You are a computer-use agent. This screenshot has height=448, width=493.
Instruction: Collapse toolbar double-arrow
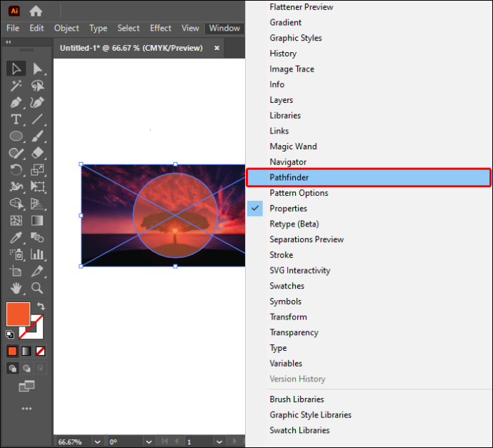pos(9,42)
